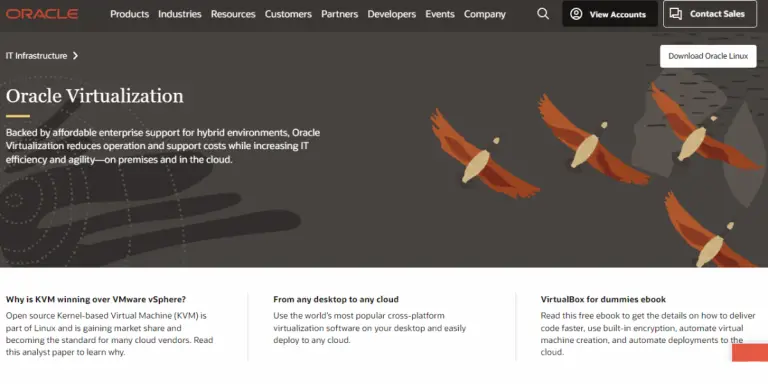Click the View Accounts user icon
The image size is (768, 384).
click(576, 14)
